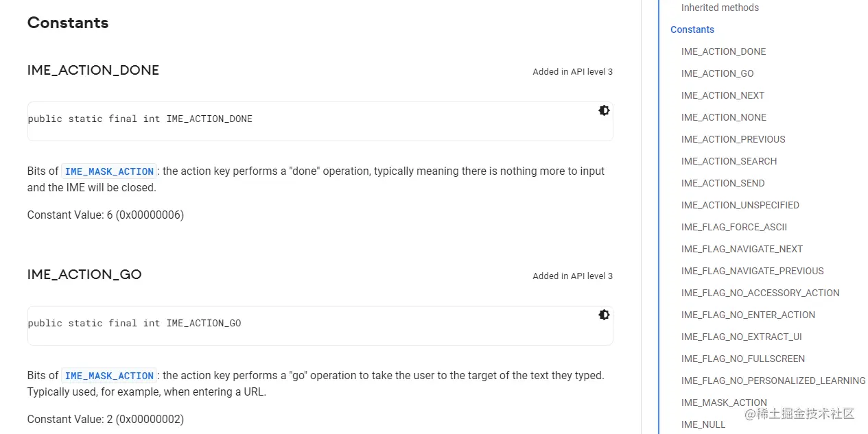Select IME_FLAG_NO_ACCESSORY_ACTION in sidebar

tap(760, 293)
